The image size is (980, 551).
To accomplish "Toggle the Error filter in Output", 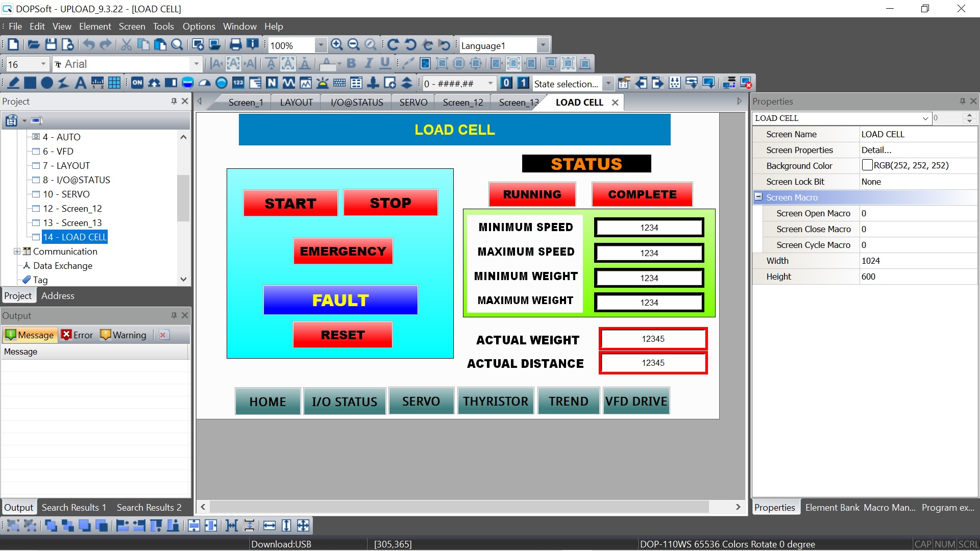I will pos(77,335).
